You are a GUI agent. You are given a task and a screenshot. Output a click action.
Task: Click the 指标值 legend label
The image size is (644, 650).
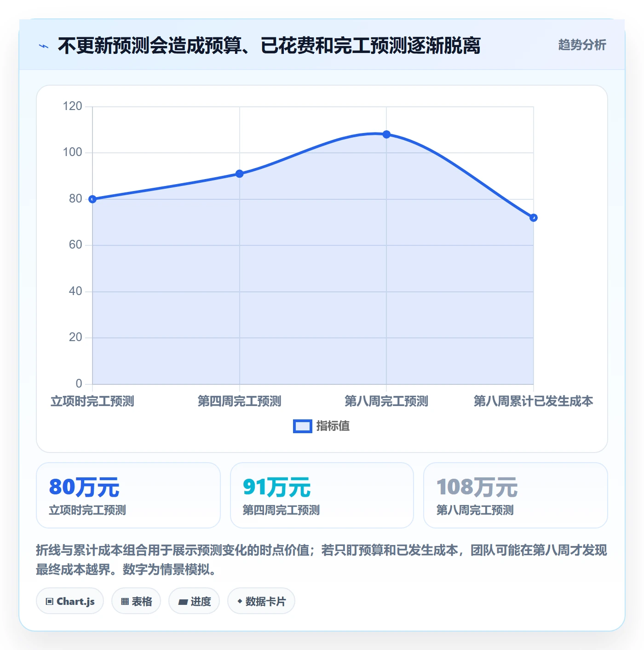(333, 426)
